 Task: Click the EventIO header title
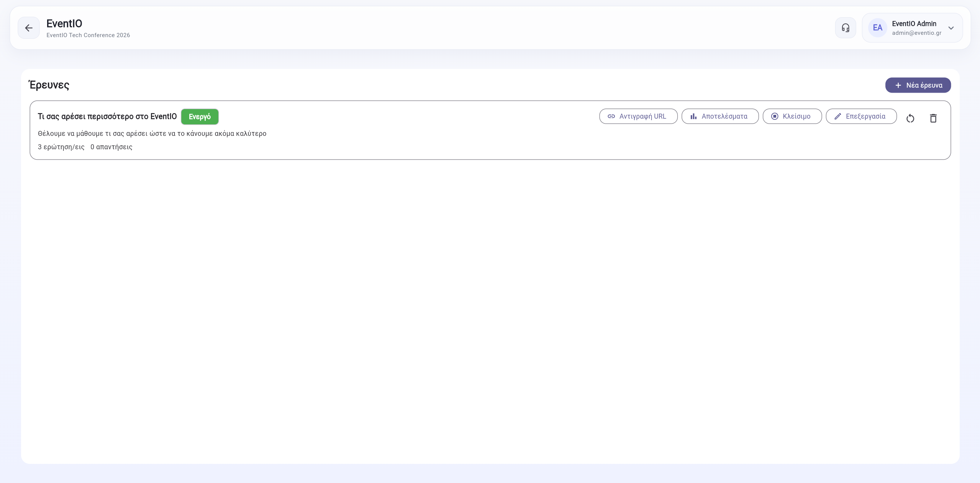pos(64,23)
